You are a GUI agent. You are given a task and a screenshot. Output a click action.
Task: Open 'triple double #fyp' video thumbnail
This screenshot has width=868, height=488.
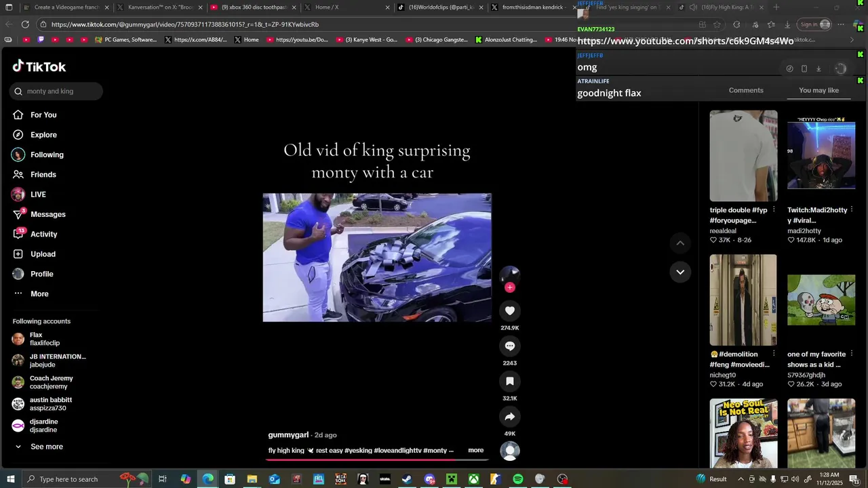[x=743, y=156]
